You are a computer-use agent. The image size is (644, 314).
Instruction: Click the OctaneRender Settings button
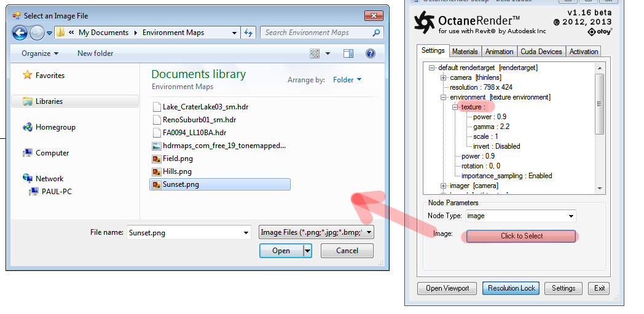[563, 288]
